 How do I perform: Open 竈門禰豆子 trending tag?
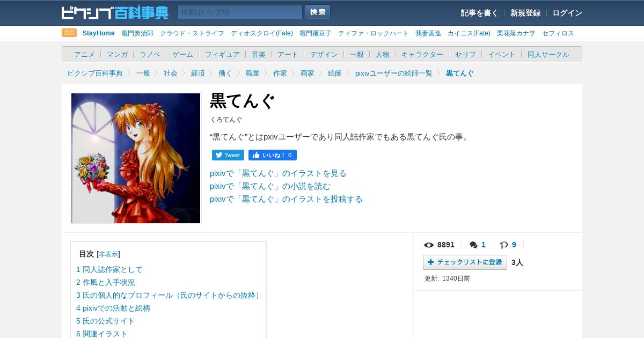[x=316, y=33]
